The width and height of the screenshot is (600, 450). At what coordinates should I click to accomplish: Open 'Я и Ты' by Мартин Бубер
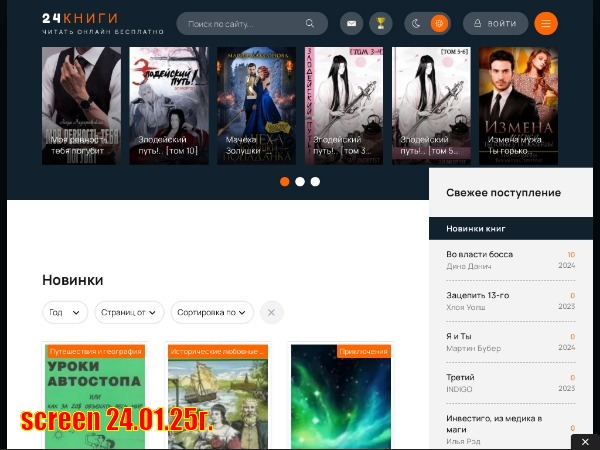click(458, 336)
